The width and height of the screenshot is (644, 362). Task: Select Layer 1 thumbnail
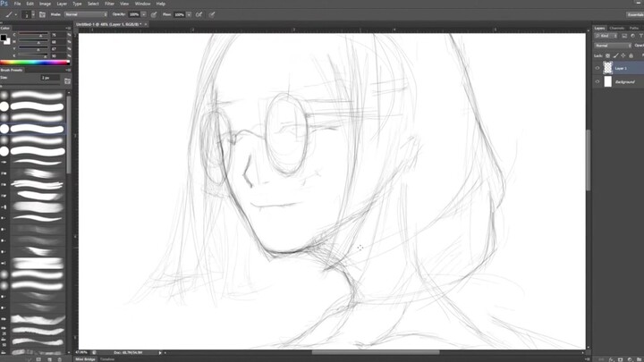(608, 68)
